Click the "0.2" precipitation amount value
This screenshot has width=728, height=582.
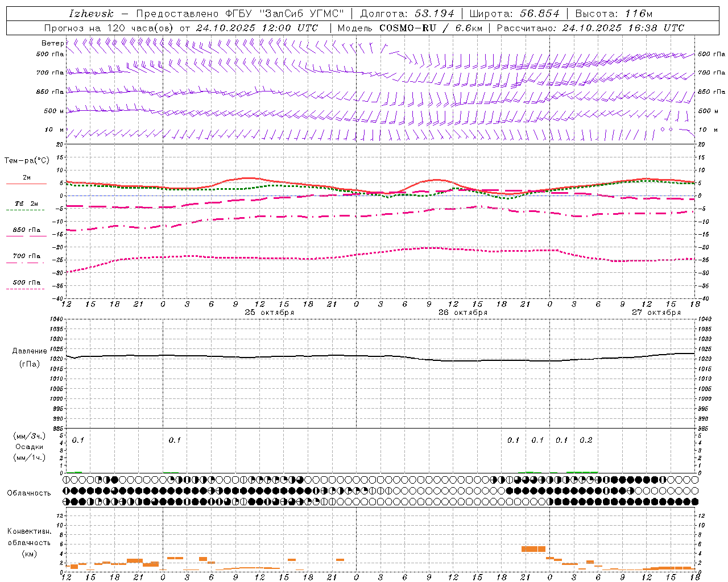click(586, 440)
